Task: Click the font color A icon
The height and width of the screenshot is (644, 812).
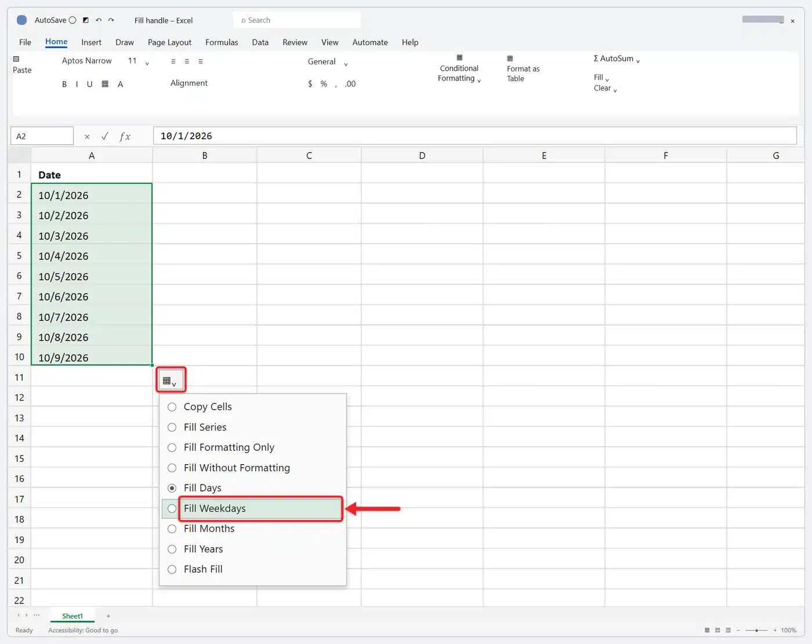Action: click(x=120, y=84)
